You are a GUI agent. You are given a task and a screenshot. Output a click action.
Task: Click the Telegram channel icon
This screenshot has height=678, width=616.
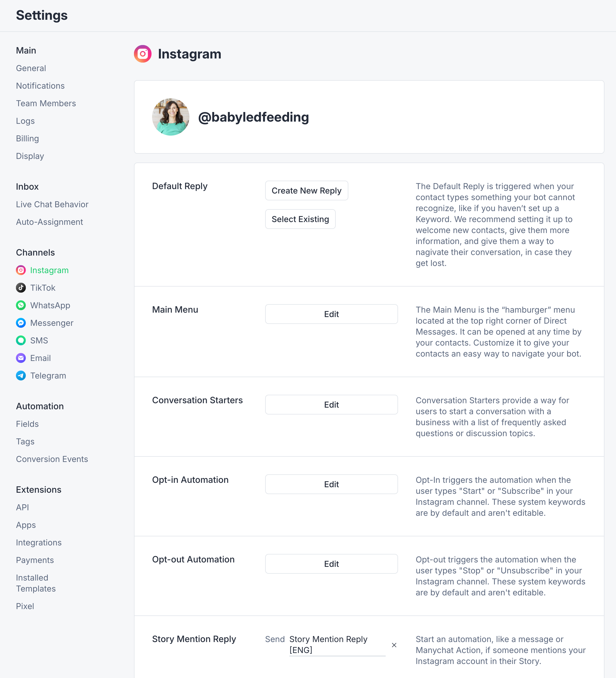click(21, 375)
